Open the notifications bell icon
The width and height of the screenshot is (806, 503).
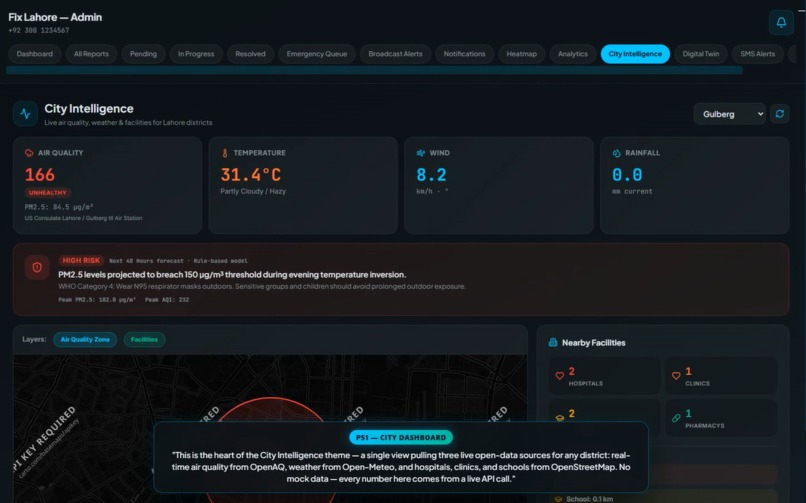(x=781, y=23)
